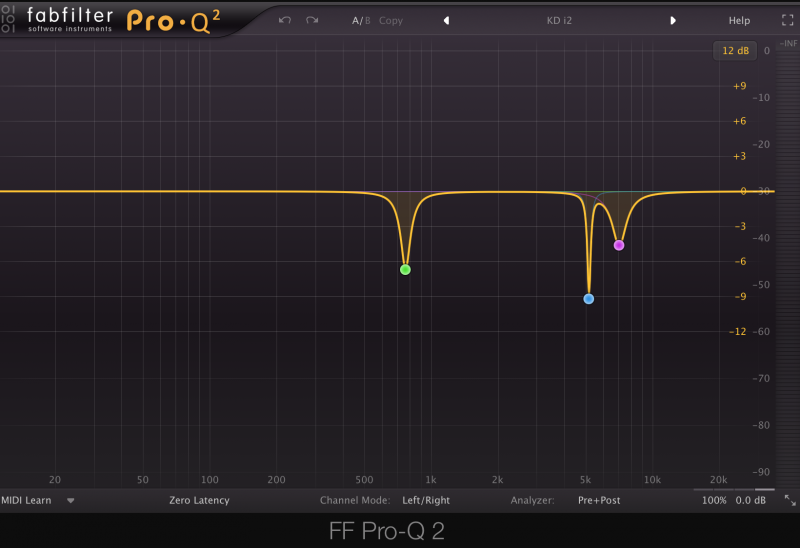This screenshot has height=548, width=800.
Task: Click the 5k frequency label
Action: click(585, 480)
